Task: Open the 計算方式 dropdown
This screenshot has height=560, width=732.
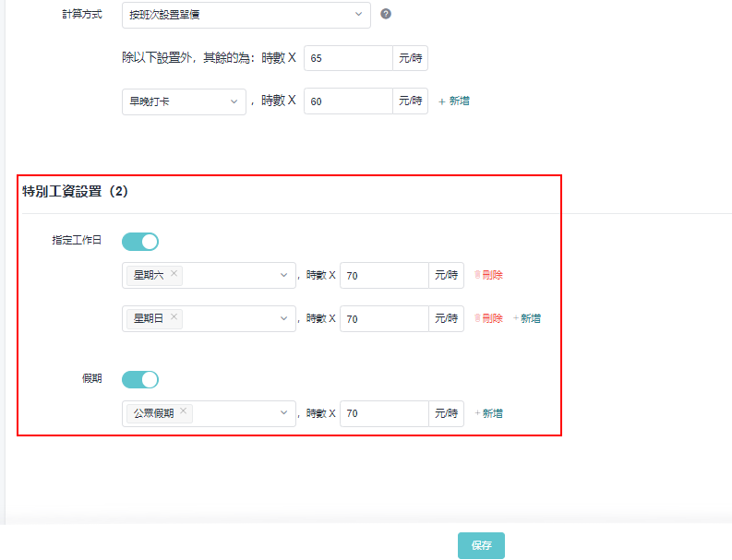Action: (246, 15)
